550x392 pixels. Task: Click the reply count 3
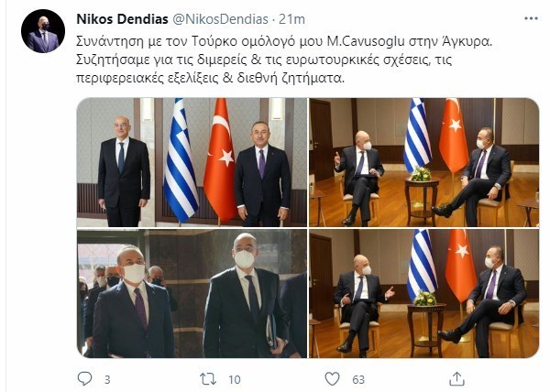click(107, 379)
